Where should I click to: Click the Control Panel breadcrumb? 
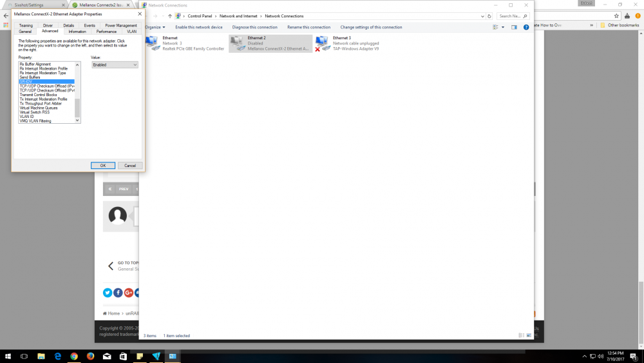coord(200,16)
